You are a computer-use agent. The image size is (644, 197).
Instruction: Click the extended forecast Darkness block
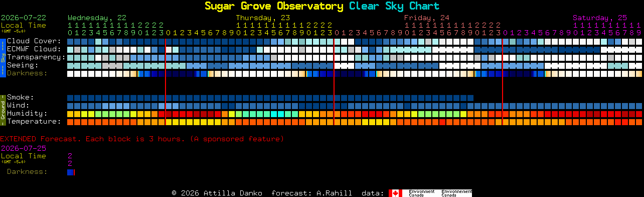70,172
